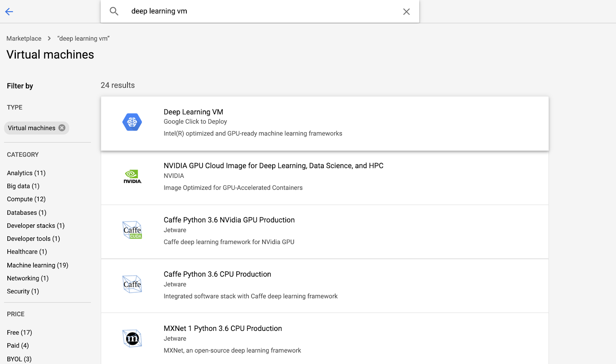
Task: Click the "MXNet, an open-source deep learning framework" text
Action: (232, 351)
